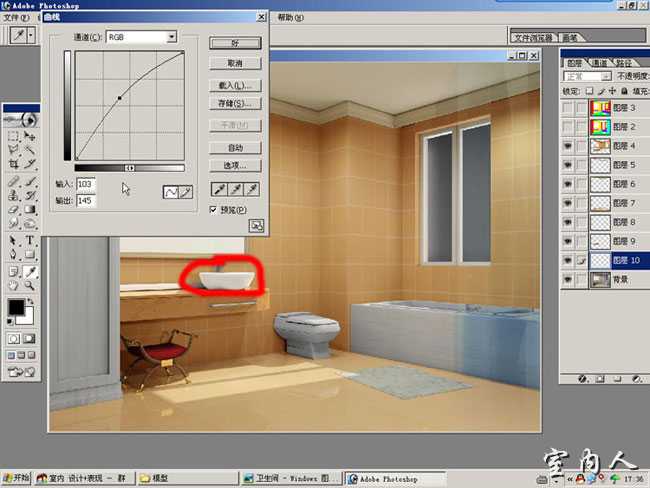This screenshot has height=488, width=650.
Task: Click the 存储(S)... save button
Action: (x=235, y=103)
